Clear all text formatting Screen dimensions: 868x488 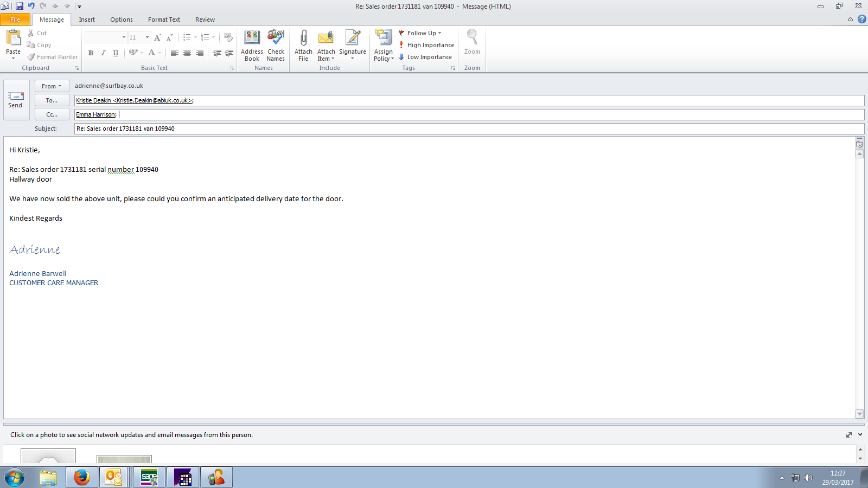pos(228,37)
